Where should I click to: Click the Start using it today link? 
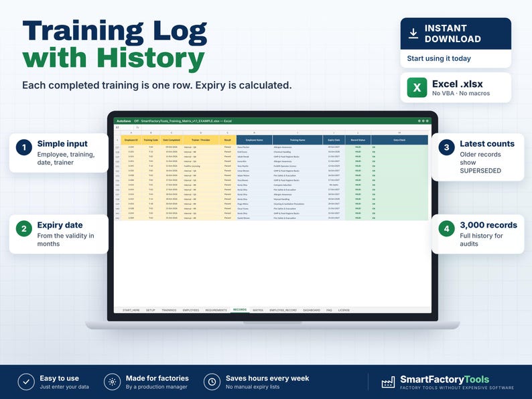pos(439,58)
